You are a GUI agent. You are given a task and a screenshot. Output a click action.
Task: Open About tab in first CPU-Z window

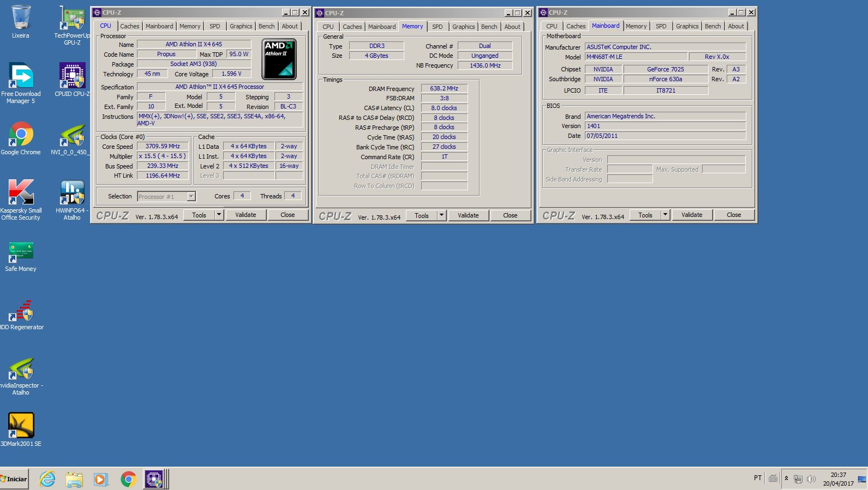point(290,26)
